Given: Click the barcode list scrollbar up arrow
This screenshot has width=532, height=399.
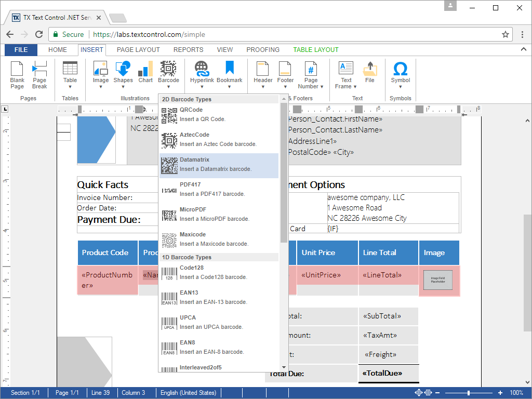Looking at the screenshot, I should point(284,99).
